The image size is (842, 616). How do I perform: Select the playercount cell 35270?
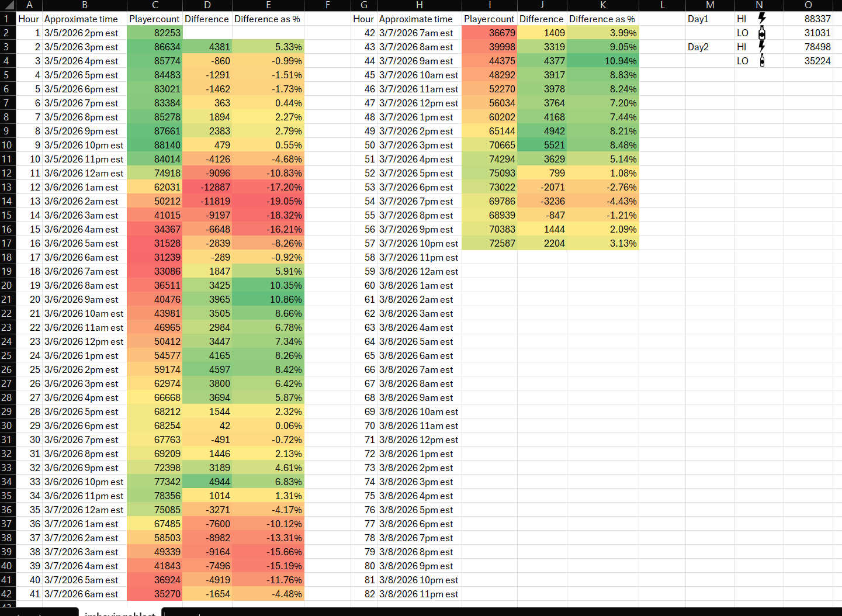155,594
